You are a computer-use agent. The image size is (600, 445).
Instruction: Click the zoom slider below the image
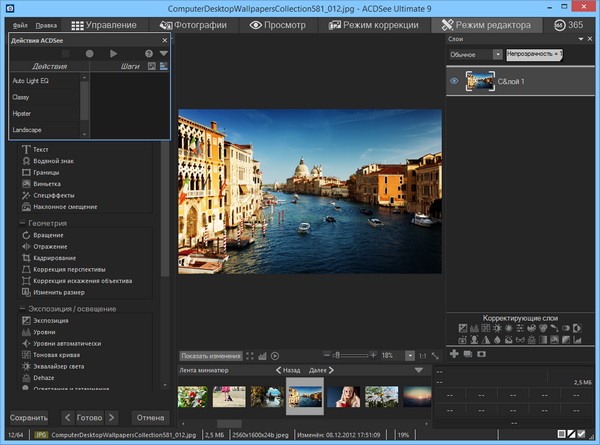coord(350,355)
